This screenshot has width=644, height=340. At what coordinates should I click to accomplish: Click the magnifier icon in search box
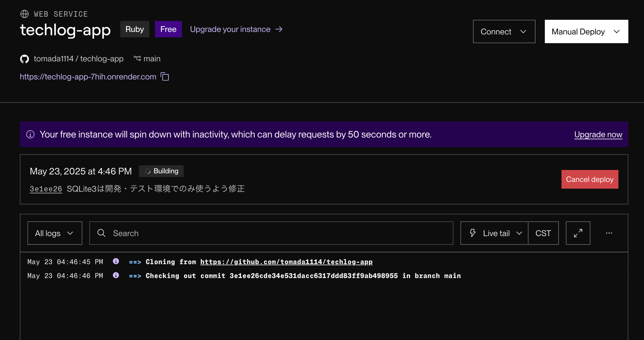(x=101, y=233)
